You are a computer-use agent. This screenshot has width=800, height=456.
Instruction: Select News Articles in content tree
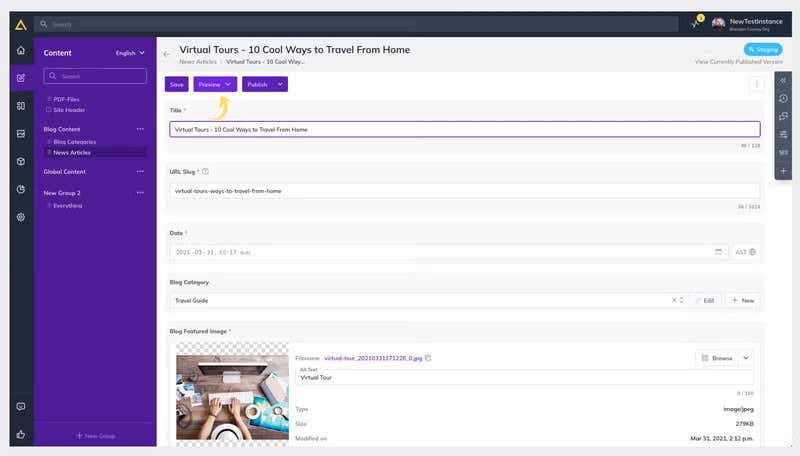click(72, 152)
